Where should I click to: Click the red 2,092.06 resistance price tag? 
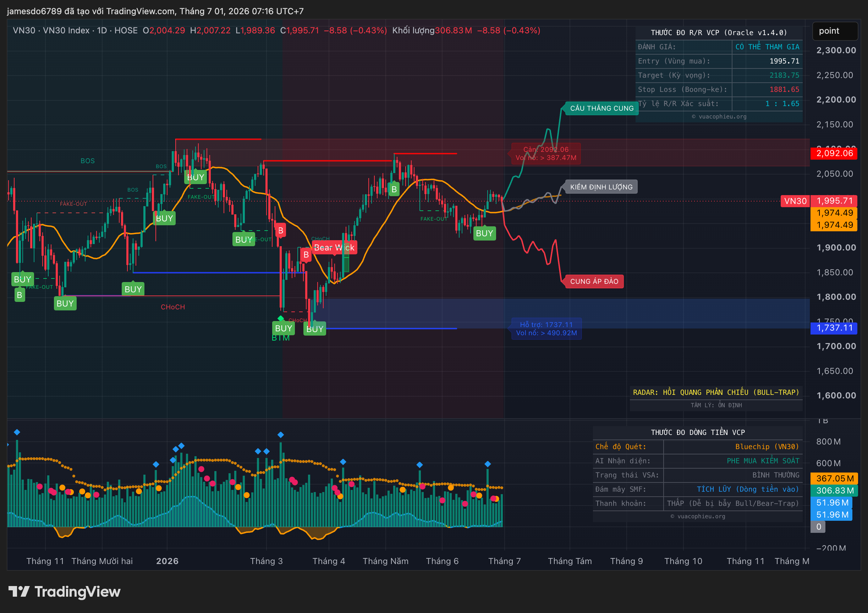834,153
